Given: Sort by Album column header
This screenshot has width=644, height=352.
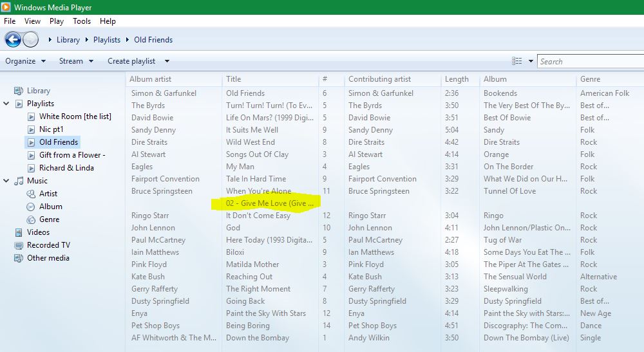Looking at the screenshot, I should coord(495,79).
